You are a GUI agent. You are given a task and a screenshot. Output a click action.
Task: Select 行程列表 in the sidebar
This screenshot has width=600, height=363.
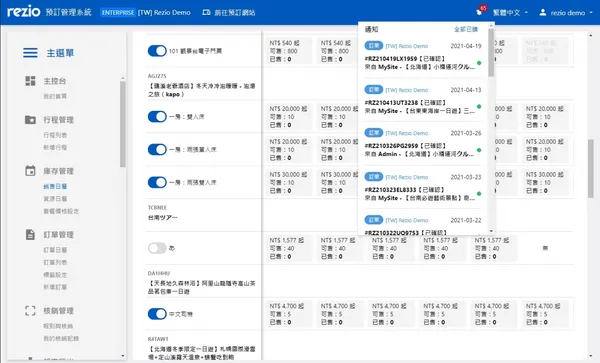click(55, 135)
